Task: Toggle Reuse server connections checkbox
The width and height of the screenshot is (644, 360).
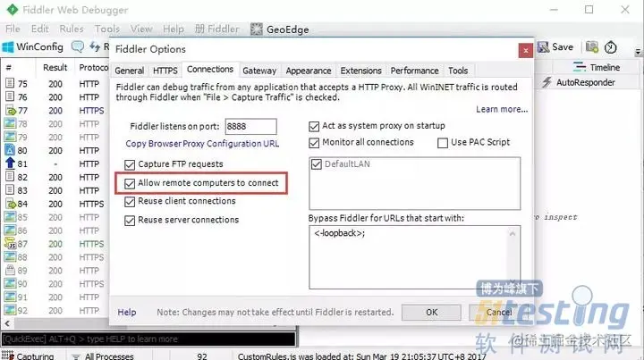Action: (130, 220)
